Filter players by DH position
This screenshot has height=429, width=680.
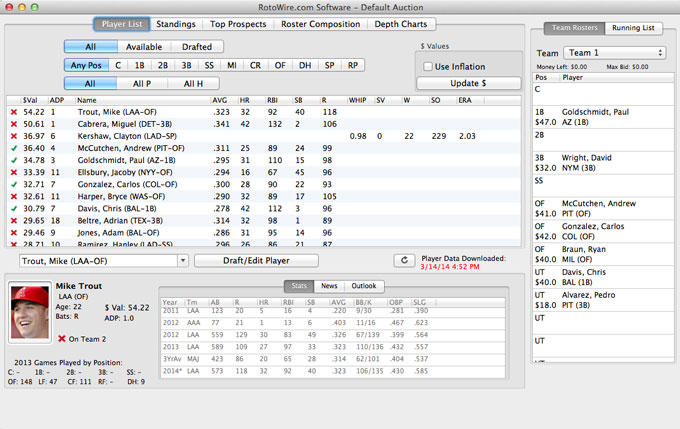pyautogui.click(x=305, y=65)
